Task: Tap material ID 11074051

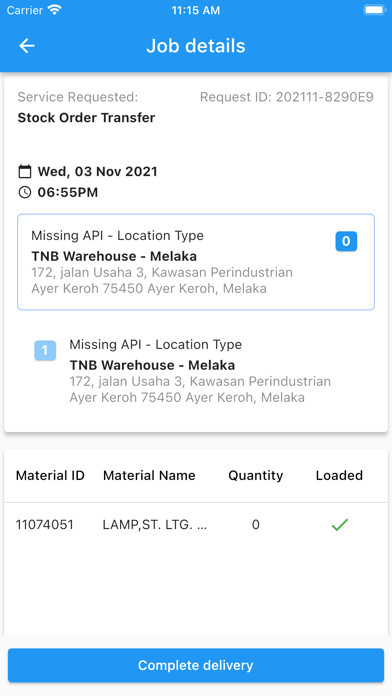Action: pyautogui.click(x=44, y=525)
